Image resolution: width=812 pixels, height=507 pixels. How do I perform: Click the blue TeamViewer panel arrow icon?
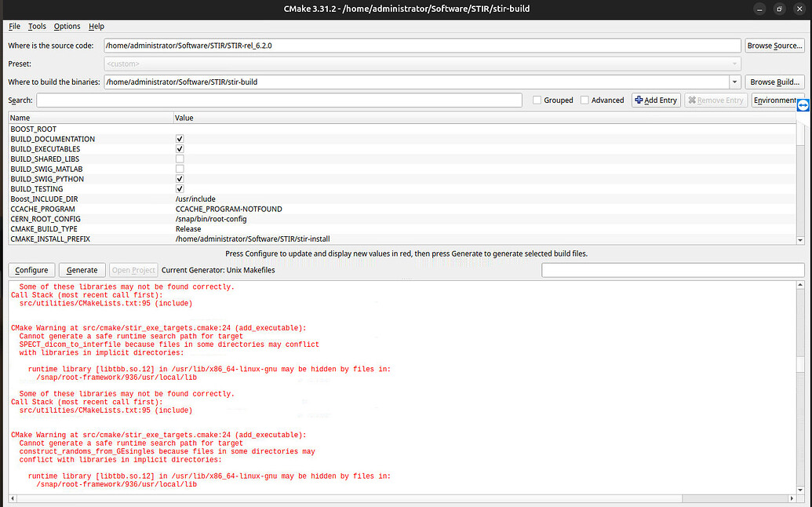803,104
